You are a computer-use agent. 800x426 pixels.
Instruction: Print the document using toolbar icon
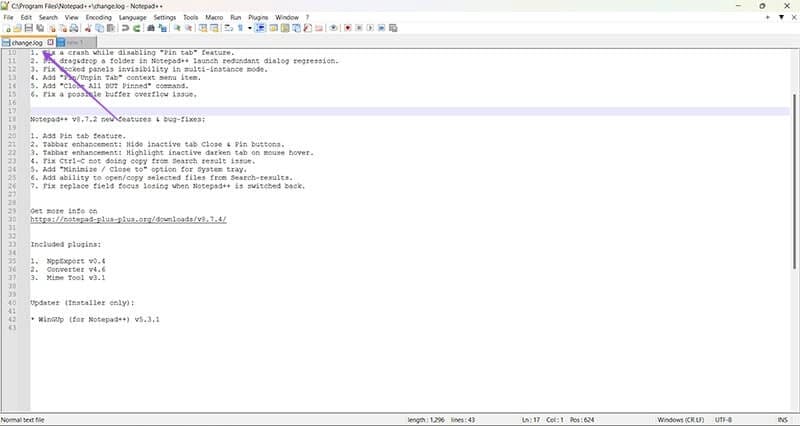coord(74,28)
